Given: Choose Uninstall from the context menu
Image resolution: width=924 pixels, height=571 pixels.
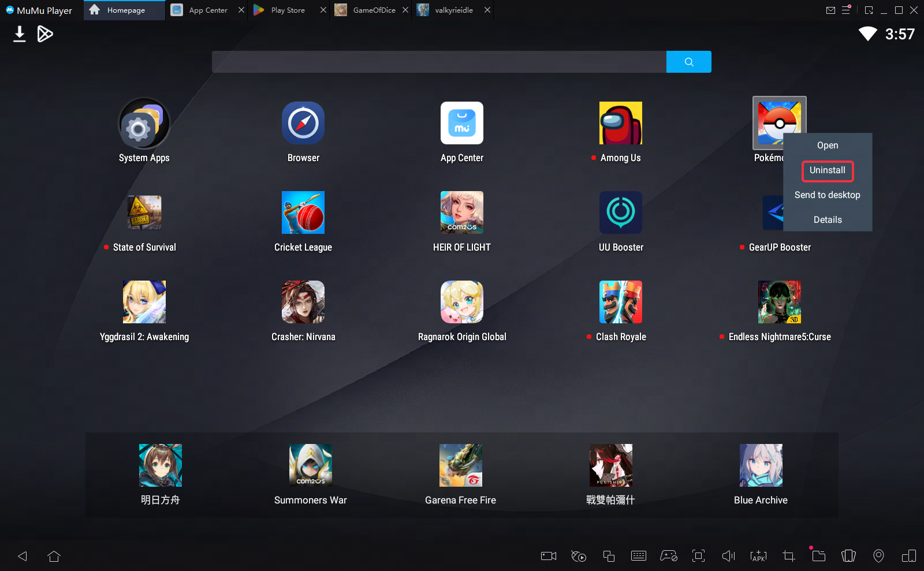Looking at the screenshot, I should click(x=828, y=170).
